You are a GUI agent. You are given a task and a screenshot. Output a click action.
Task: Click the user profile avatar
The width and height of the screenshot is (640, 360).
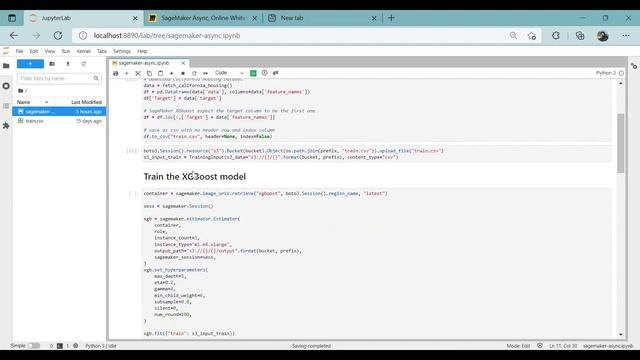point(602,36)
